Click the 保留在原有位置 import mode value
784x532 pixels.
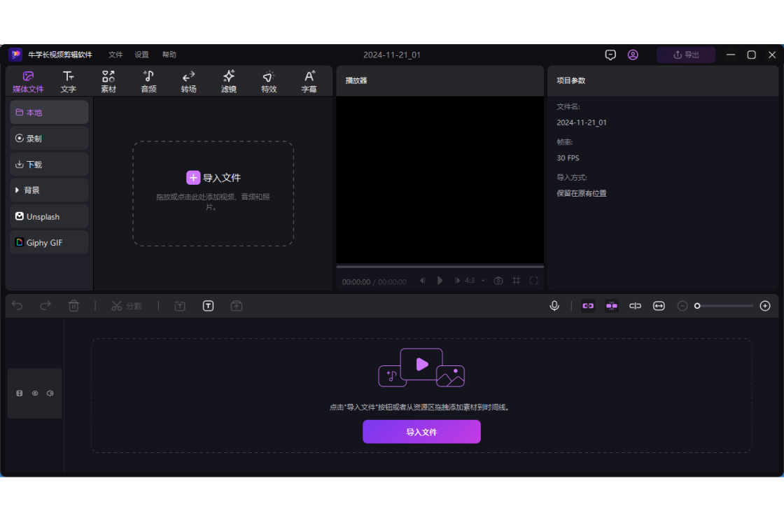(582, 193)
